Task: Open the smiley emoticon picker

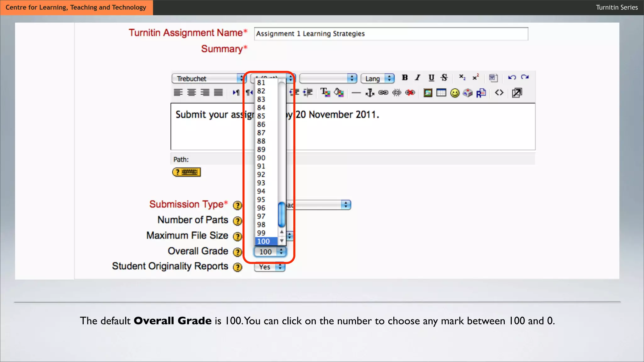Action: tap(455, 93)
